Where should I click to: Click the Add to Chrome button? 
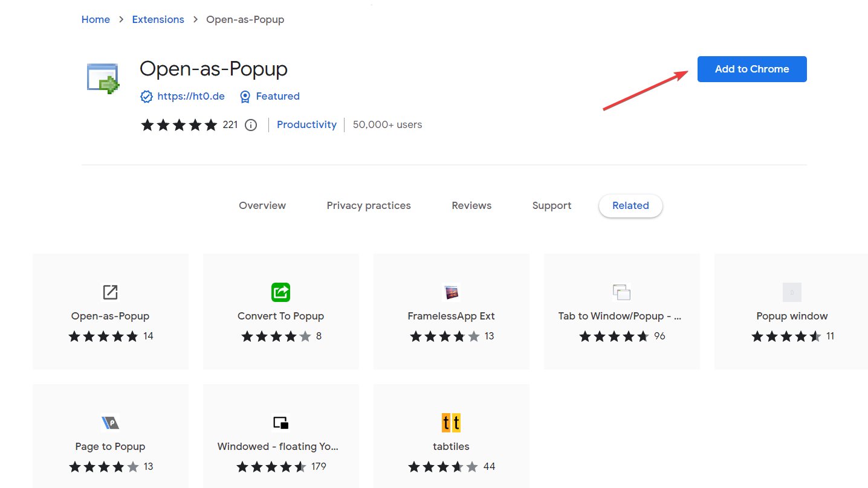click(752, 69)
